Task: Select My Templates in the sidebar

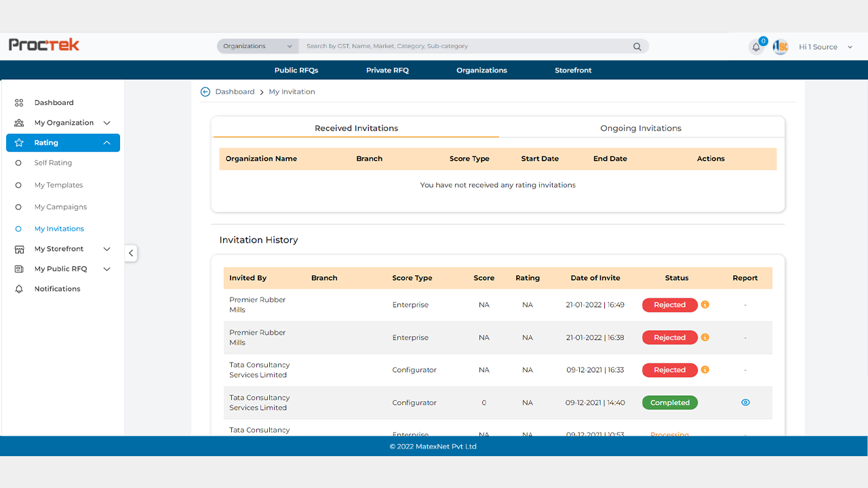Action: [58, 185]
